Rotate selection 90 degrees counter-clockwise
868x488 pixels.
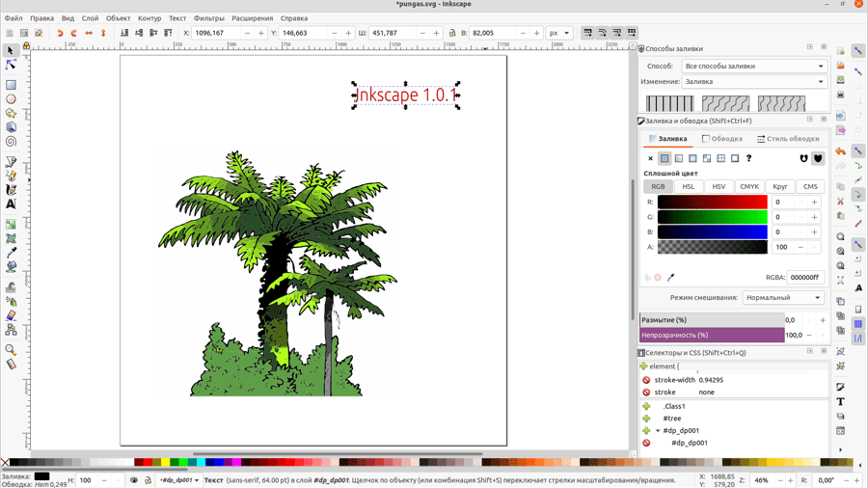tap(60, 33)
